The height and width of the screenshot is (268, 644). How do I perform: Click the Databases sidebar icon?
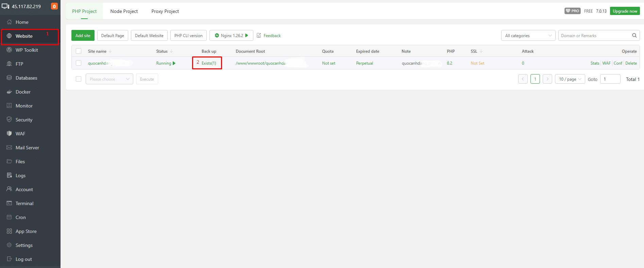(9, 78)
